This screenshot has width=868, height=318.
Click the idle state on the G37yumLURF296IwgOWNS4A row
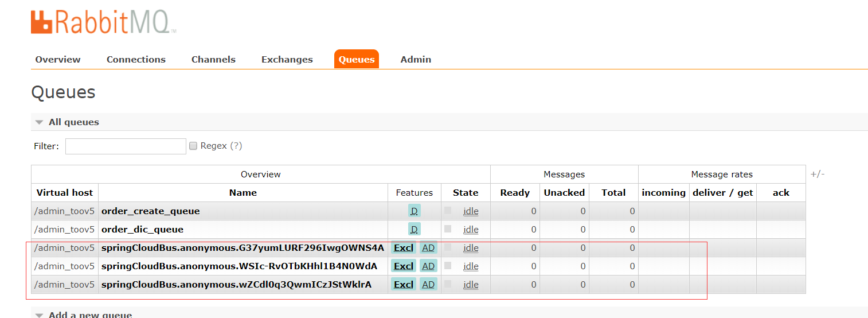pos(471,248)
